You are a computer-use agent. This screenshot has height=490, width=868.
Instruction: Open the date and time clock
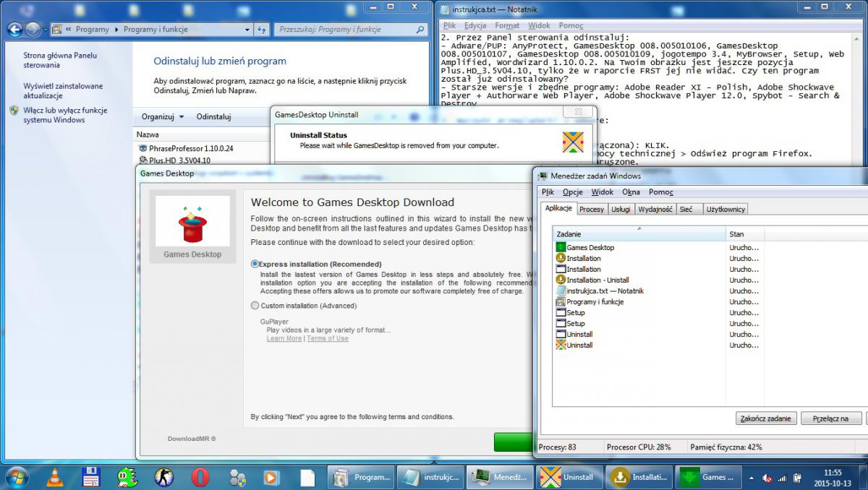coord(833,477)
